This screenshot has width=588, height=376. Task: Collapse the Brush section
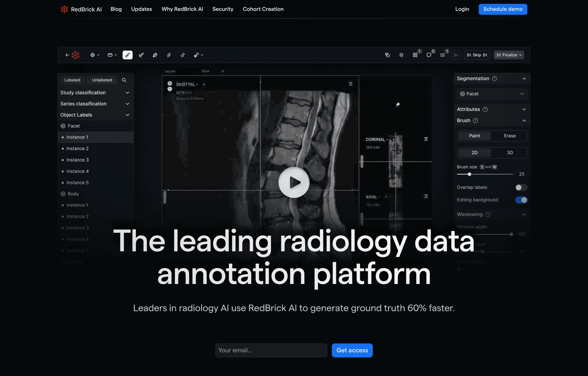pos(524,120)
